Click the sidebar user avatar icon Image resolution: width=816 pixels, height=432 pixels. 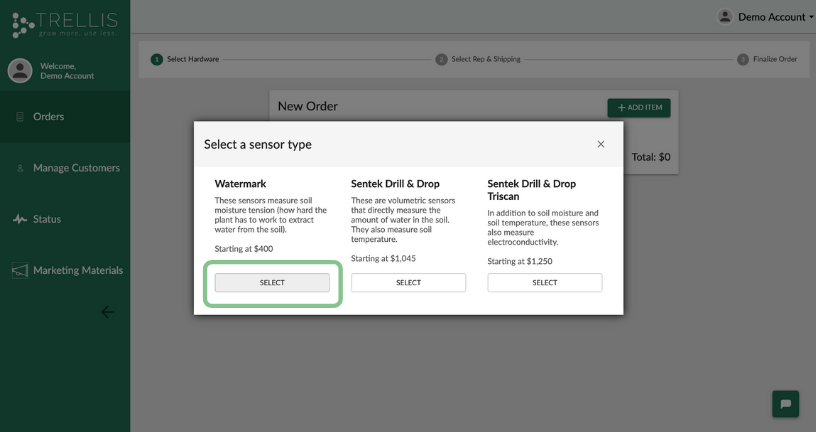(20, 71)
